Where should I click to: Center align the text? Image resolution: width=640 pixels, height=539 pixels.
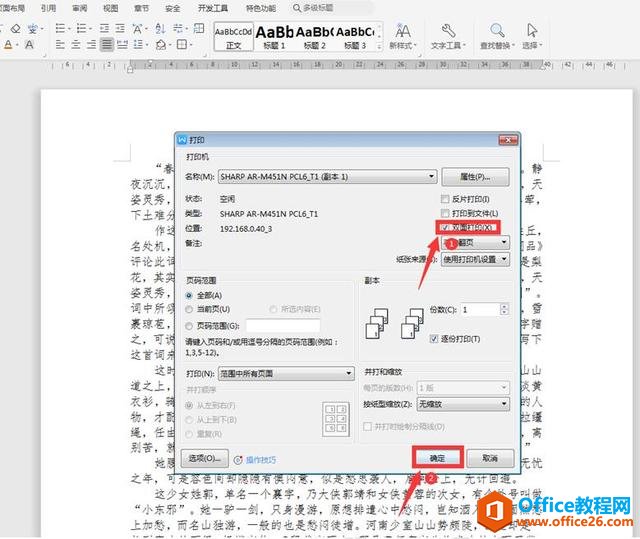click(x=76, y=44)
